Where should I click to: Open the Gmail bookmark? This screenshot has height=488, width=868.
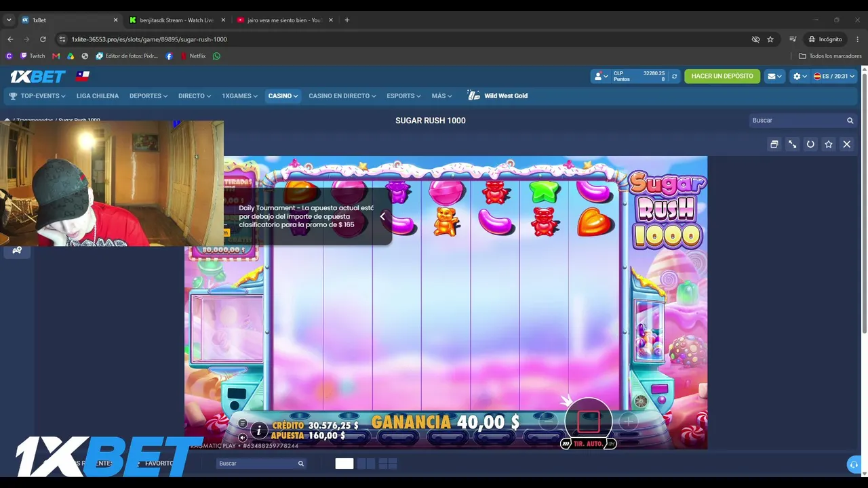pyautogui.click(x=56, y=56)
